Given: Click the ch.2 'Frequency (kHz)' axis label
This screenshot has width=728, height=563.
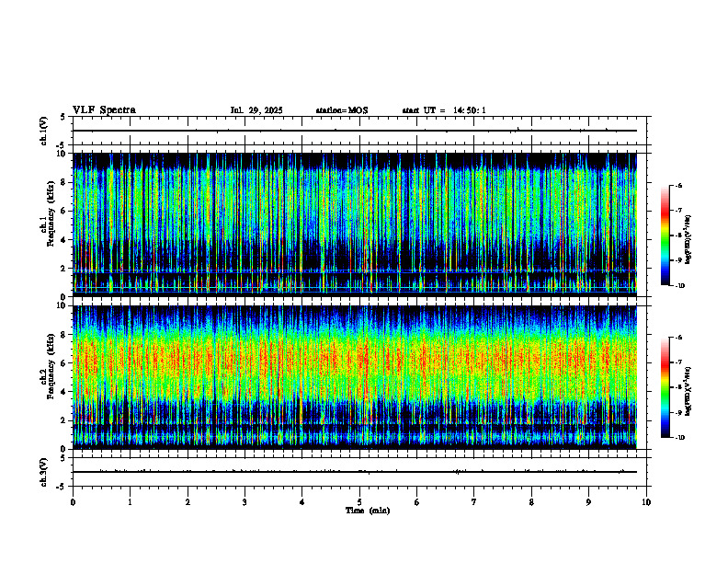Looking at the screenshot, I should coord(51,366).
